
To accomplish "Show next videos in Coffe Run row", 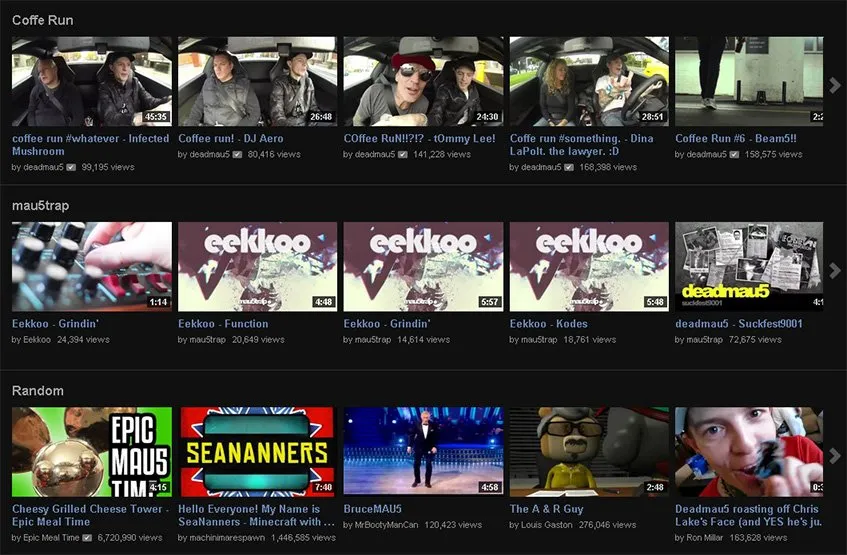I will 835,85.
